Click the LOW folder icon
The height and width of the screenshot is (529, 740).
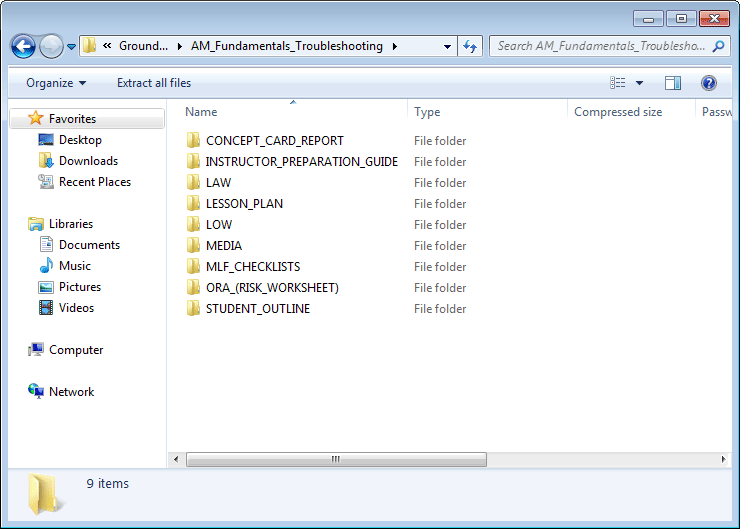[193, 224]
